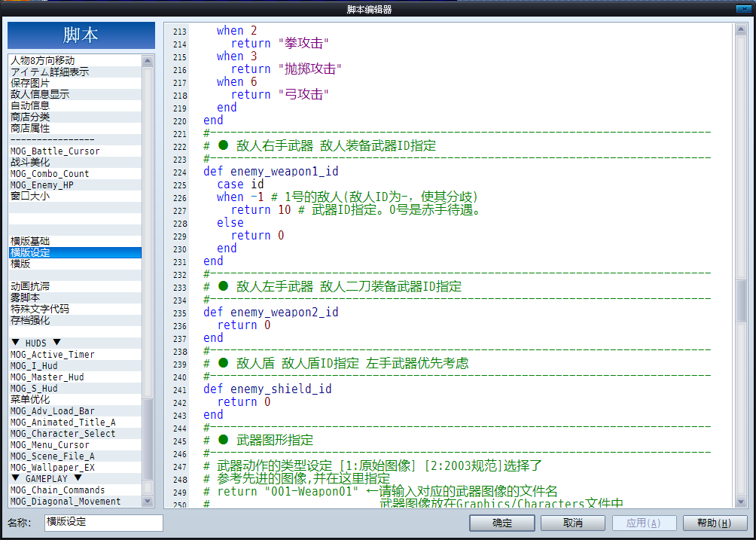Select script MOG_S_Hud
Viewport: 756px width, 540px height.
click(75, 388)
